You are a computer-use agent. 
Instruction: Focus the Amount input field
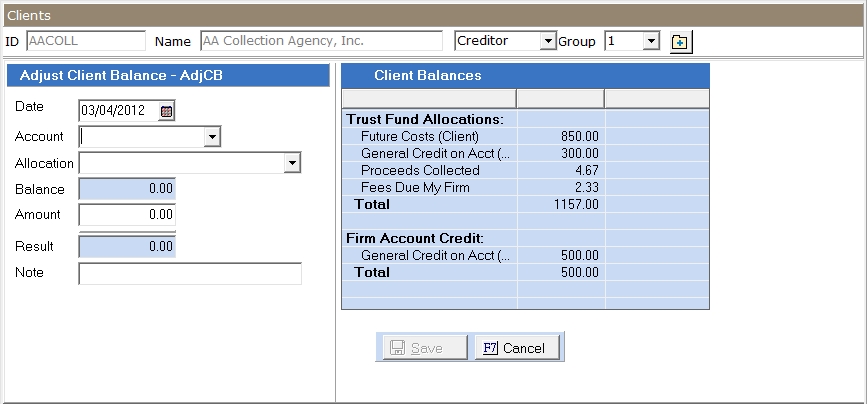click(x=127, y=215)
